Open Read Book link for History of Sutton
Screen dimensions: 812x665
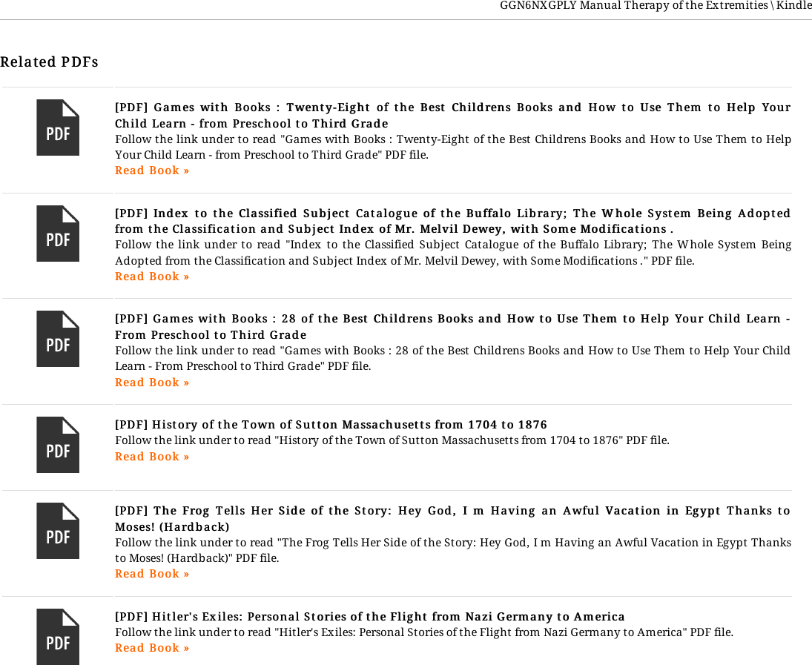tap(152, 456)
